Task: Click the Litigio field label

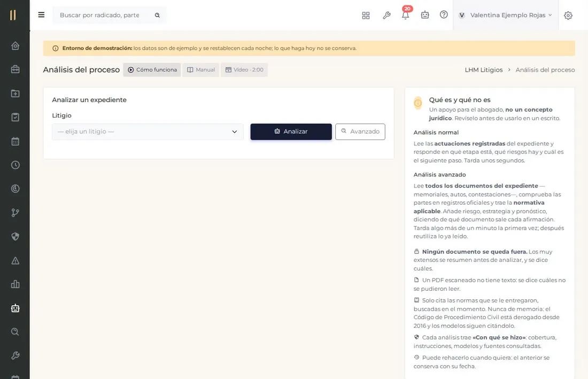Action: point(61,115)
